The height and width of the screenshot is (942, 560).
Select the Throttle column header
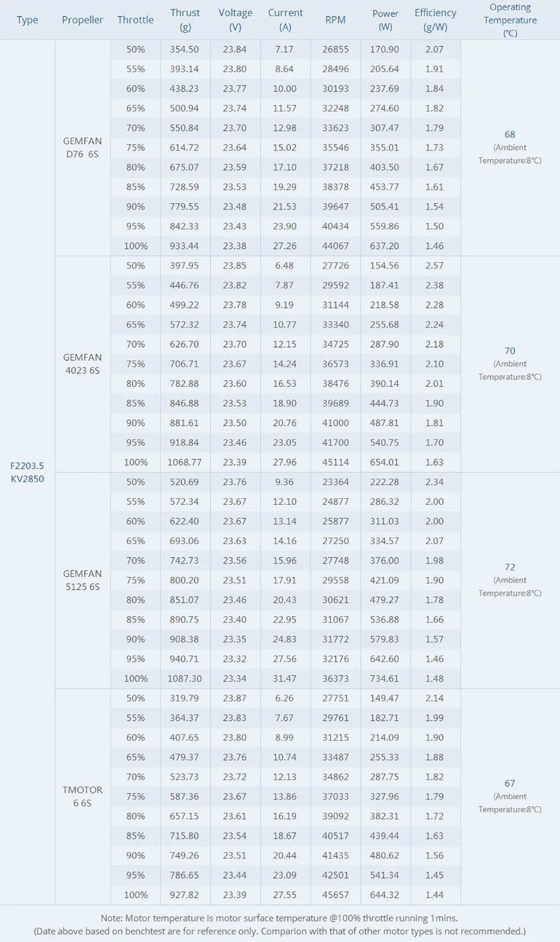point(135,20)
